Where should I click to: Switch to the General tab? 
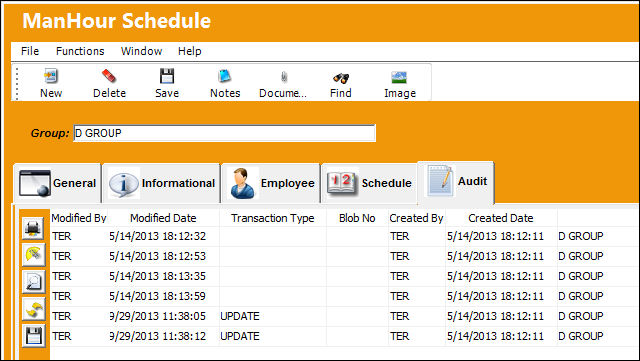(x=57, y=183)
